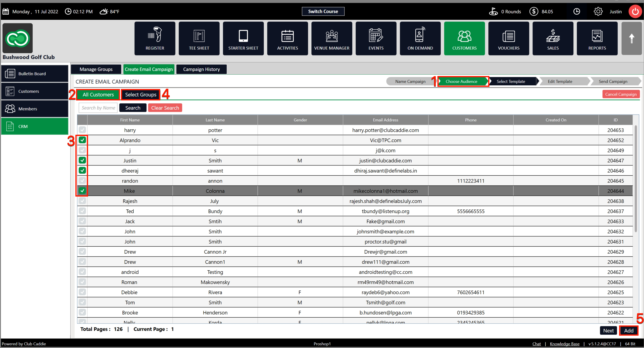644x348 pixels.
Task: Open the Register barcode scanner module
Action: 155,38
